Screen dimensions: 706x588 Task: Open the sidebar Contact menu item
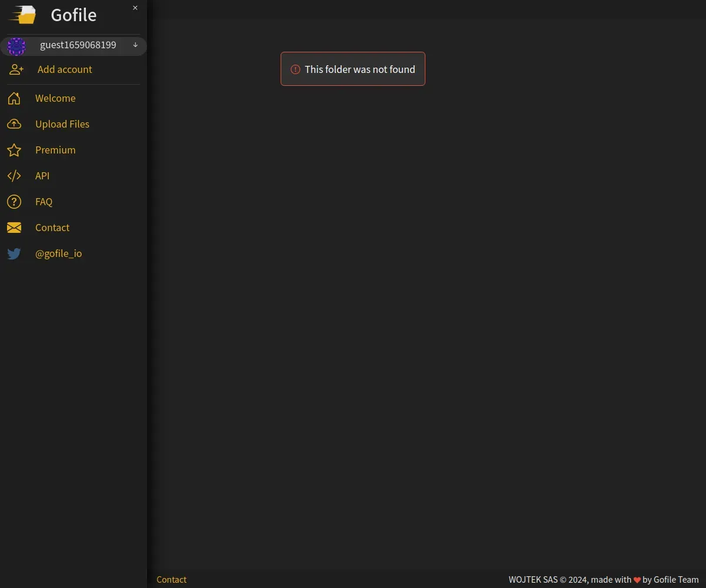click(x=52, y=228)
